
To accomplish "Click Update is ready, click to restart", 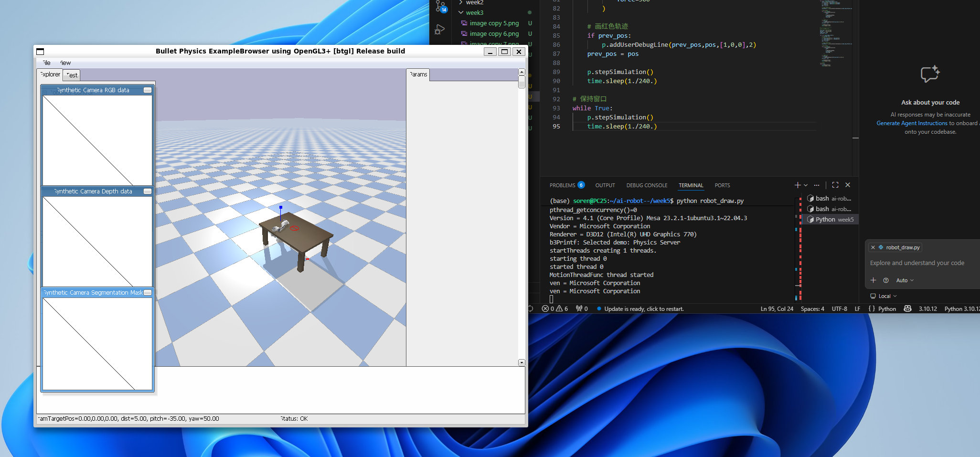I will point(644,309).
